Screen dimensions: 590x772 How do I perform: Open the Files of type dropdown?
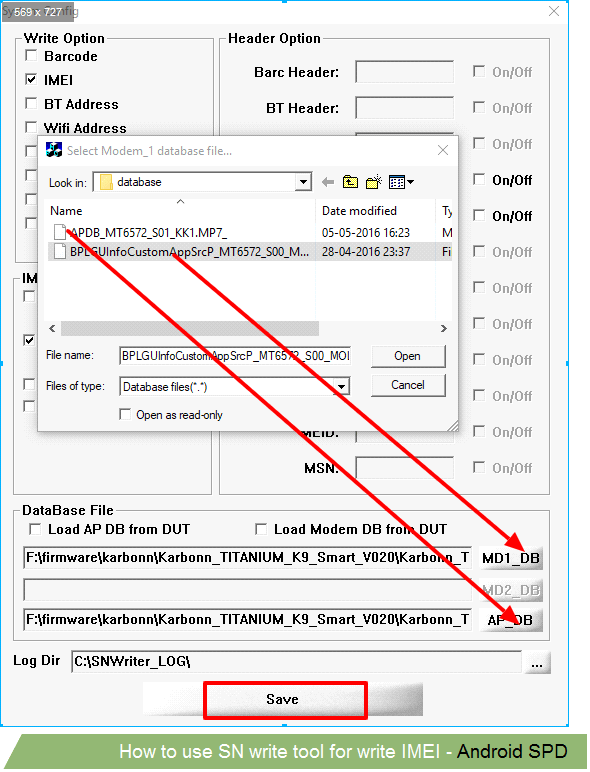[x=341, y=386]
